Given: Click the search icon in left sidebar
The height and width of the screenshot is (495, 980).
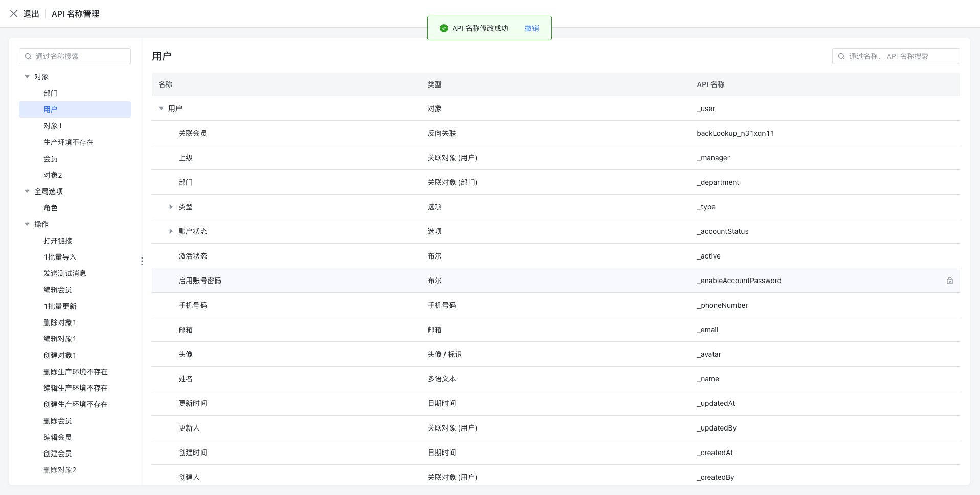Looking at the screenshot, I should click(x=29, y=56).
